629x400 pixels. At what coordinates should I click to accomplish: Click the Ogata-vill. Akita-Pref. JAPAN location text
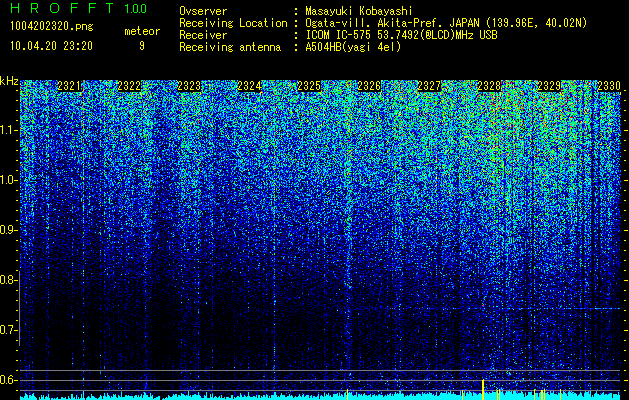click(446, 23)
